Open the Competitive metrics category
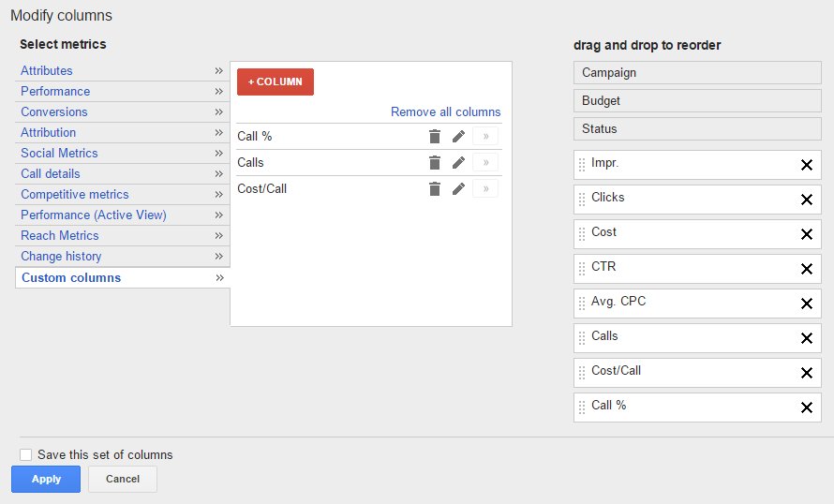 click(74, 195)
